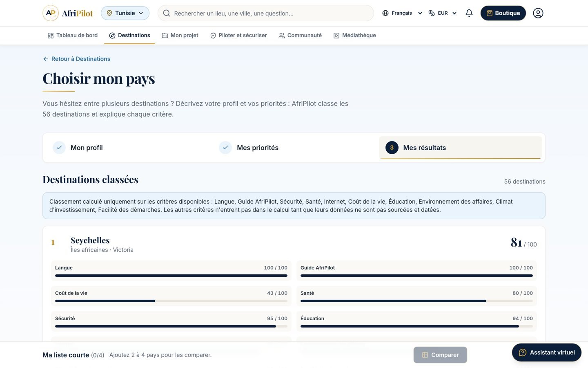Open the Seychelles destination heading
Viewport: 588px width, 368px height.
pyautogui.click(x=90, y=240)
